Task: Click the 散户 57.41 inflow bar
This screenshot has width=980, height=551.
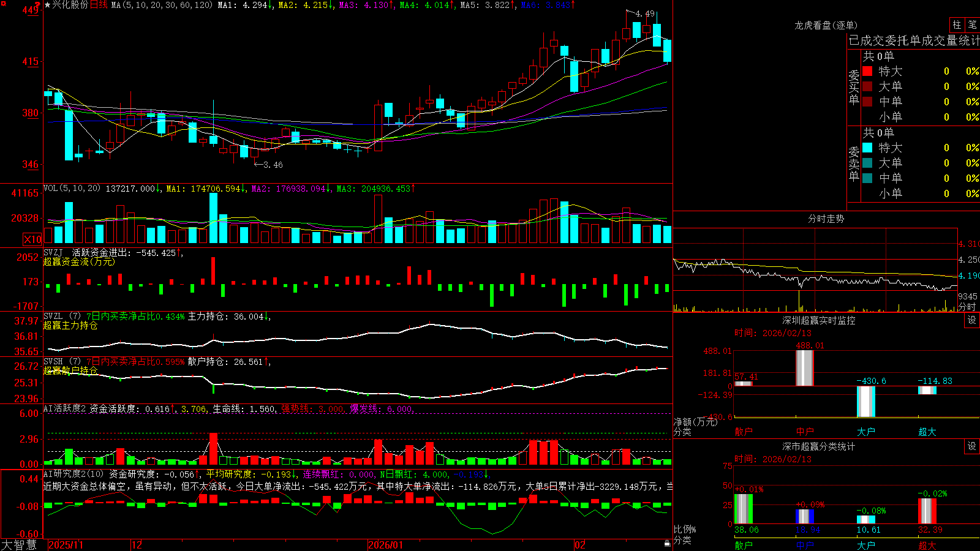Action: [x=744, y=384]
